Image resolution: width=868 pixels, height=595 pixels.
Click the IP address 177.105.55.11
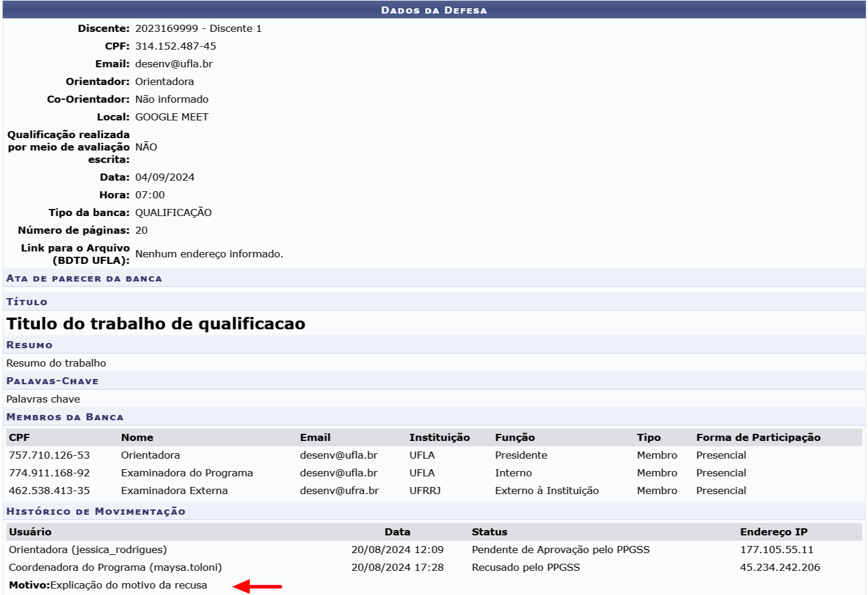[776, 550]
